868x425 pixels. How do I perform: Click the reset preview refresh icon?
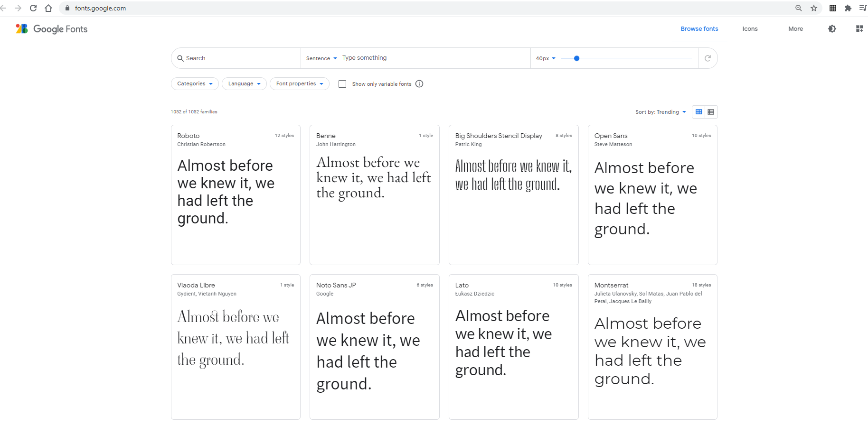(708, 58)
